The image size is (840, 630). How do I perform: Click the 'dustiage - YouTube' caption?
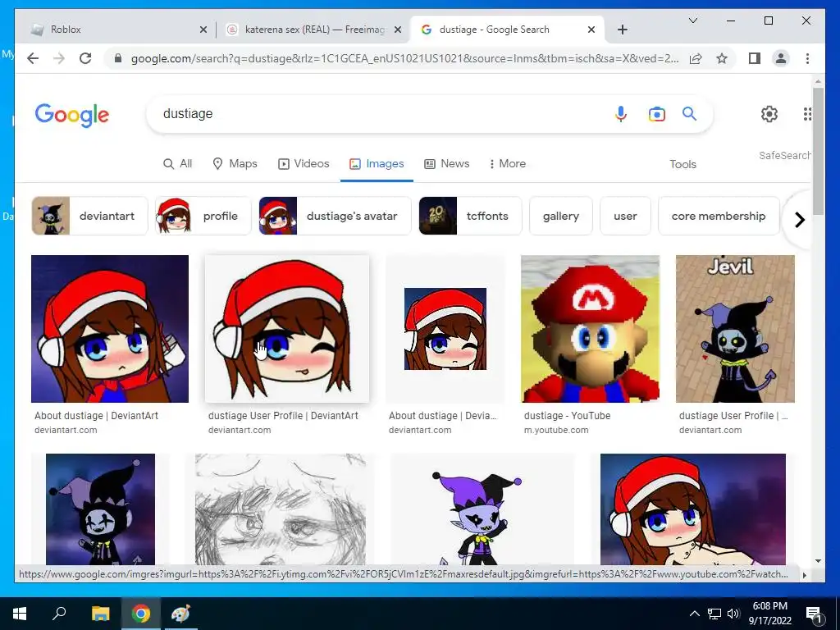568,416
